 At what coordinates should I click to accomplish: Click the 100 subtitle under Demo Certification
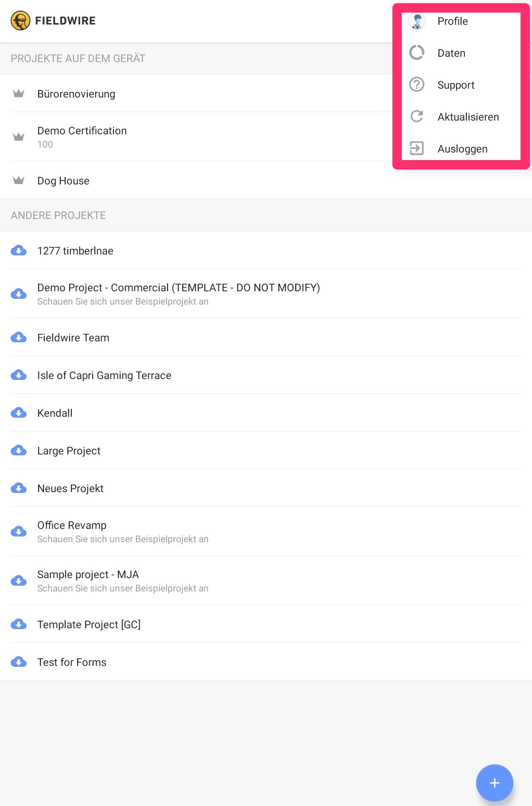tap(45, 145)
